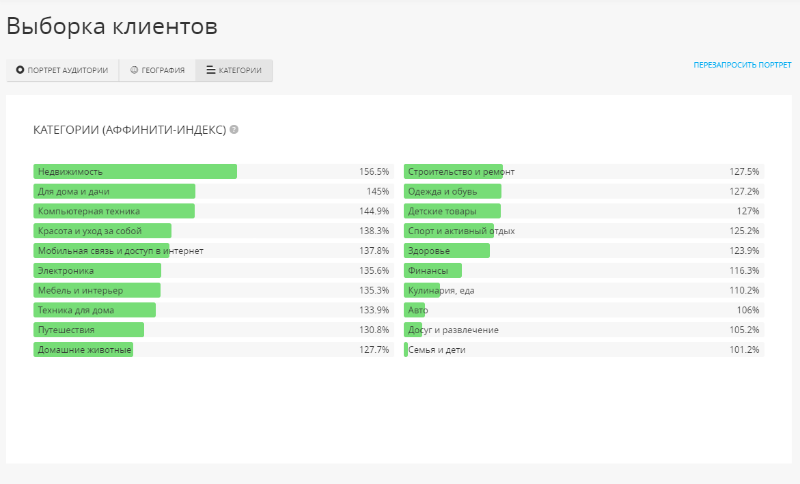Image resolution: width=800 pixels, height=484 pixels.
Task: Click the list icon on Категории tab
Action: 210,70
